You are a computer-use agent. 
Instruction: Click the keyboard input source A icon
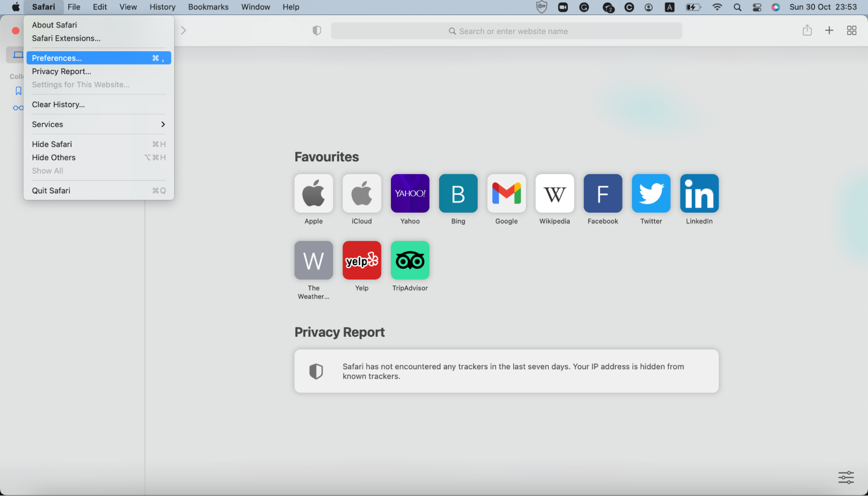pos(670,7)
